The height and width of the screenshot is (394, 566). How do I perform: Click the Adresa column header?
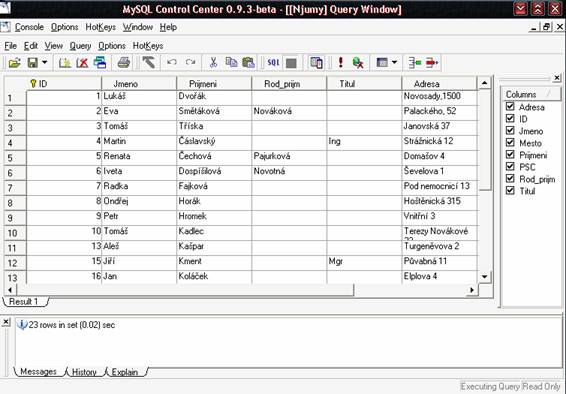click(x=439, y=84)
